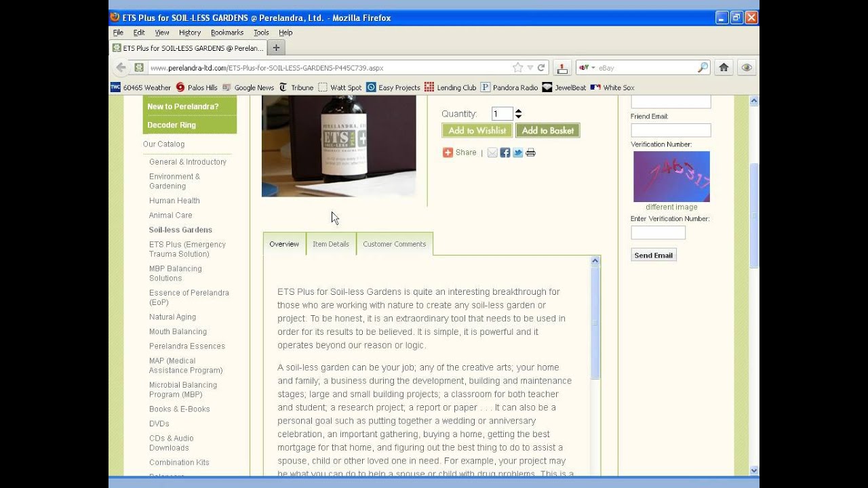Open the Tools menu
Viewport: 868px width, 488px height.
tap(261, 33)
